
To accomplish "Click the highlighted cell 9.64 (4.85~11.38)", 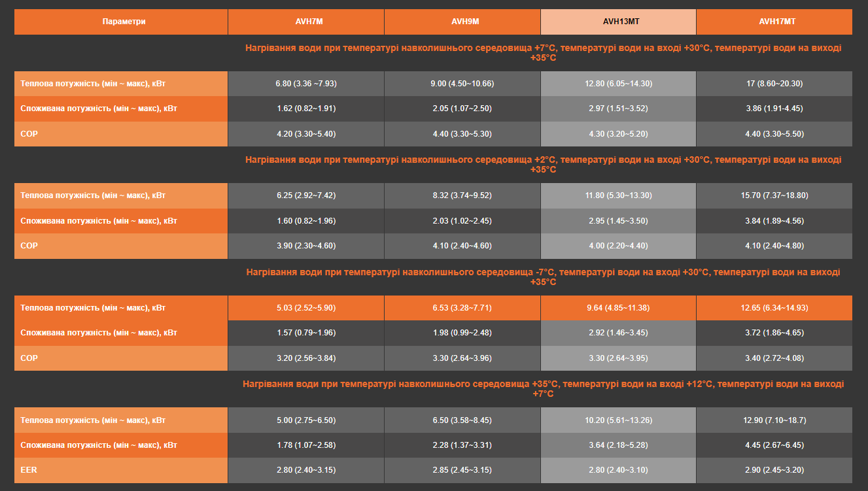I will point(618,308).
